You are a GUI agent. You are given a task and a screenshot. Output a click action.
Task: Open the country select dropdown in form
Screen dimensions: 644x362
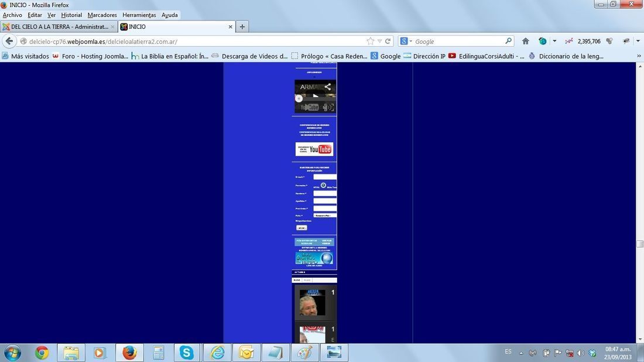325,216
